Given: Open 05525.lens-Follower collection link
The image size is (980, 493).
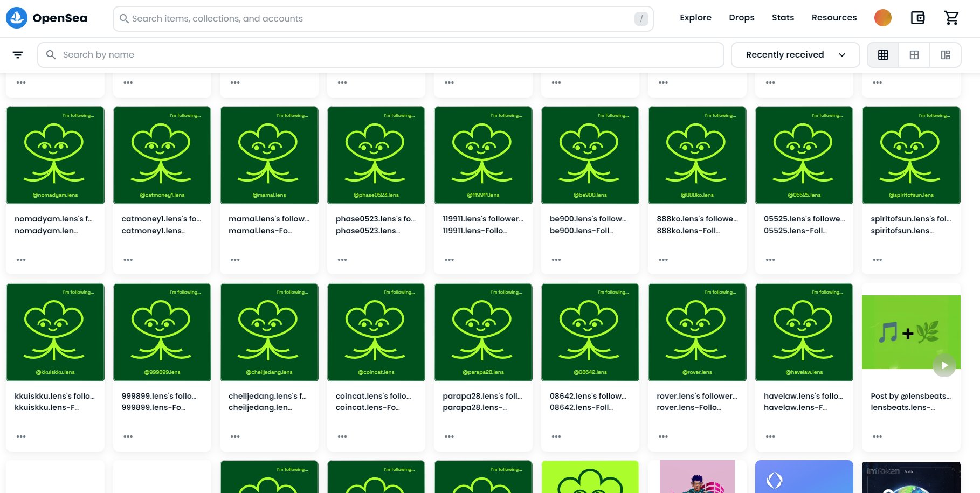Looking at the screenshot, I should [795, 231].
